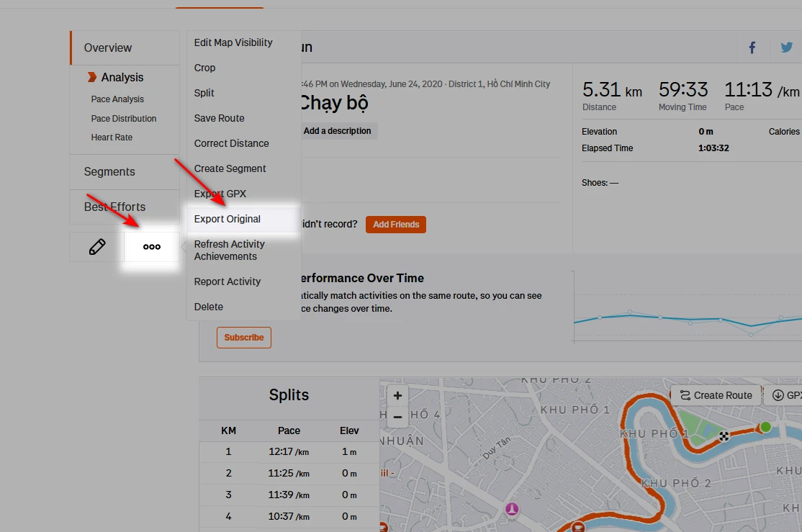The height and width of the screenshot is (532, 802).
Task: Share the activity on Facebook
Action: [x=752, y=47]
